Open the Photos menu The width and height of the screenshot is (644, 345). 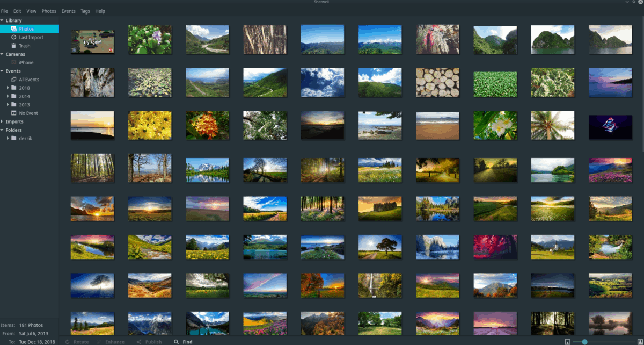pyautogui.click(x=49, y=11)
